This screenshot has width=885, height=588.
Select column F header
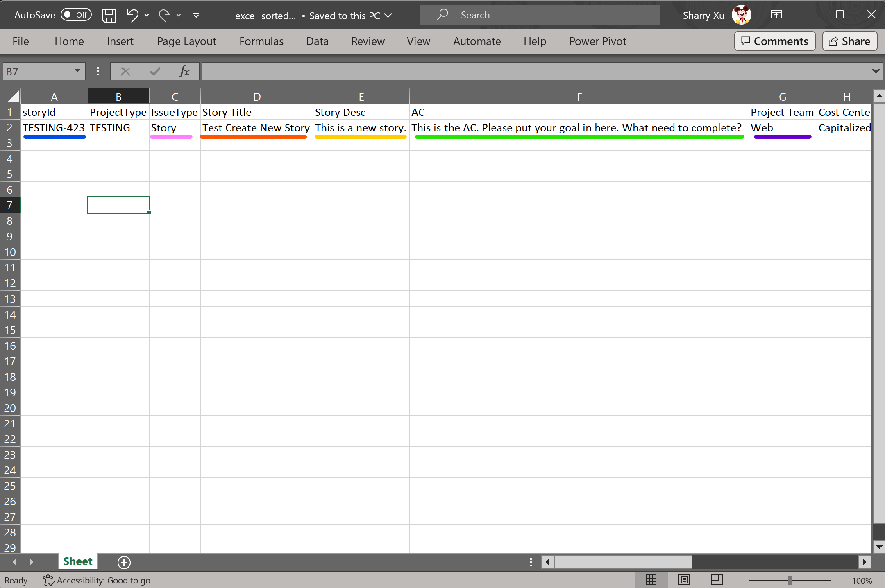point(579,97)
